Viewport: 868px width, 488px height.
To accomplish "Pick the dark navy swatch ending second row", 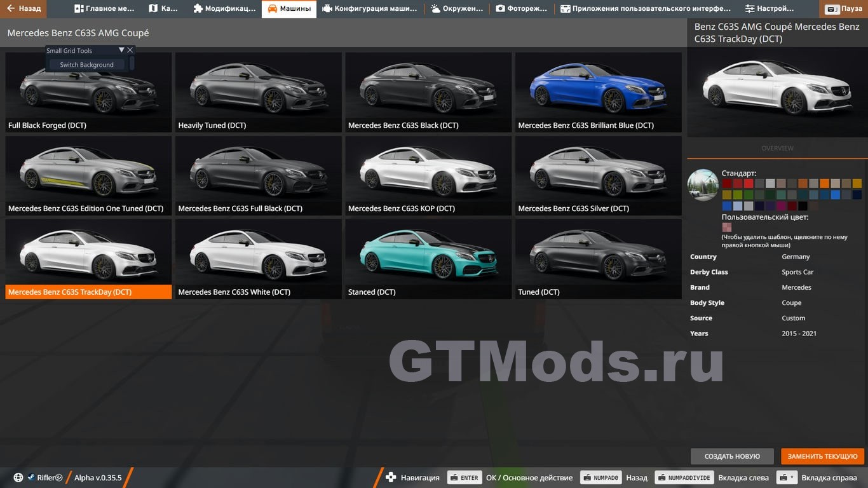I will (x=857, y=195).
